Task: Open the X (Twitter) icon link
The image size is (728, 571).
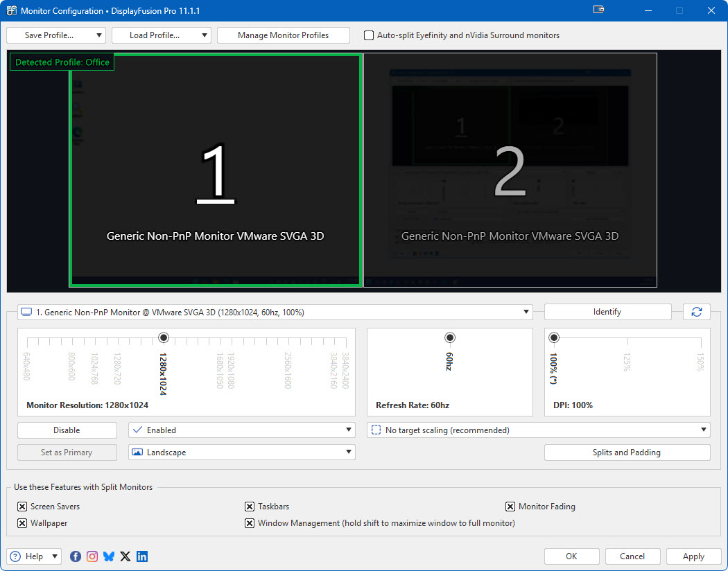Action: 125,556
